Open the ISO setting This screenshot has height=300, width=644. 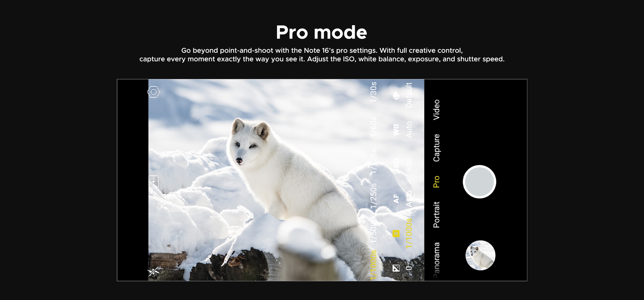tap(396, 163)
